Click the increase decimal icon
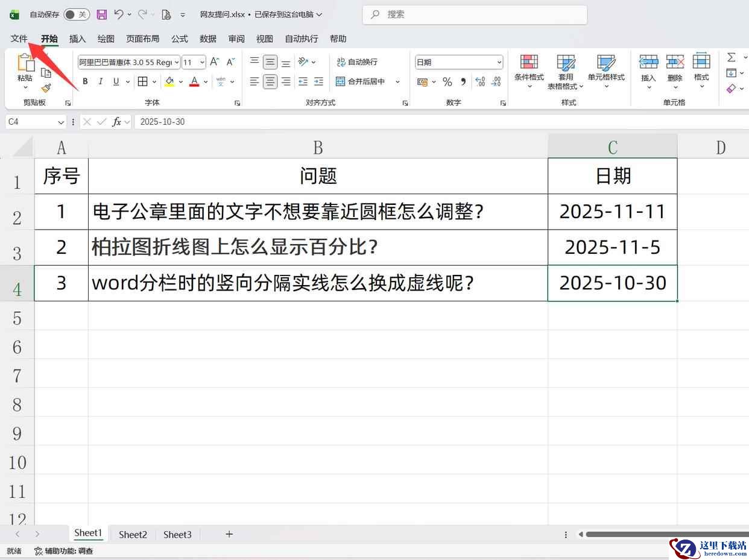Image resolution: width=749 pixels, height=560 pixels. pos(481,81)
